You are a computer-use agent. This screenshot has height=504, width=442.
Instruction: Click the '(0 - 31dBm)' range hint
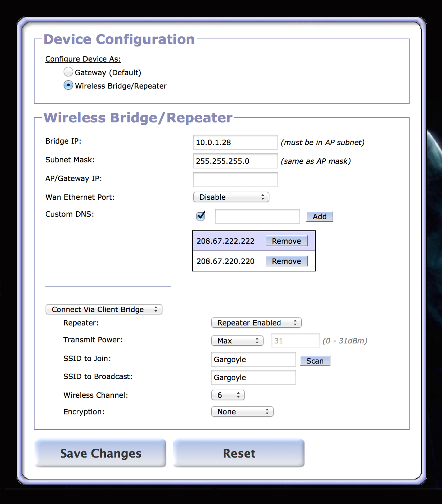[x=345, y=341]
